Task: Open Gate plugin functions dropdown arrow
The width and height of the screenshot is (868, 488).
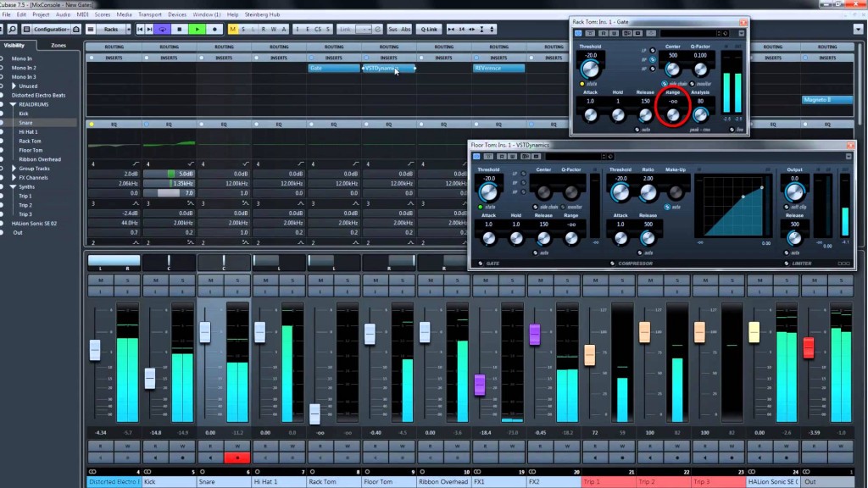Action: 741,33
